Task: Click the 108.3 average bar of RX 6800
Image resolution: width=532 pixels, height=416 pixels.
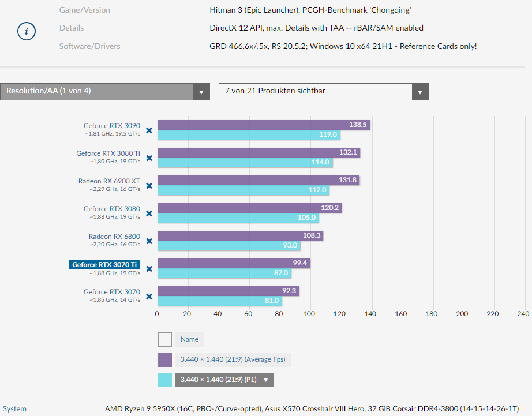Action: (x=241, y=235)
